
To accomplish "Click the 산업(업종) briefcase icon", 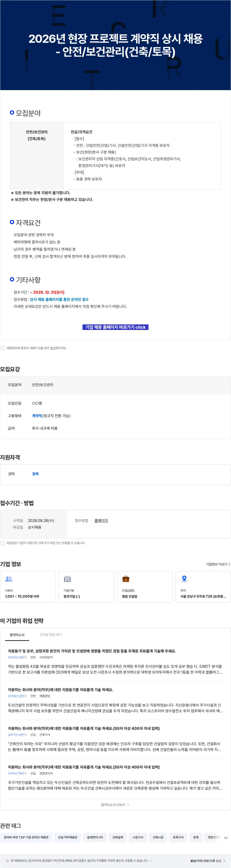I will (x=126, y=579).
